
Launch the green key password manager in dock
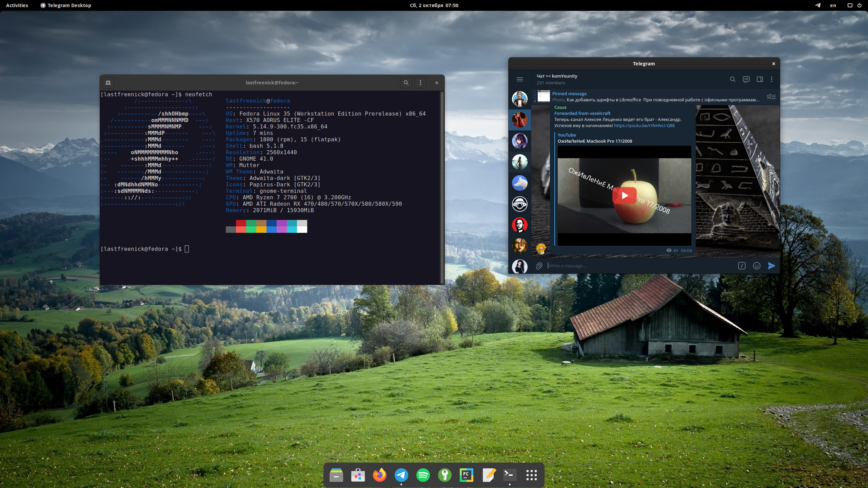pos(445,475)
